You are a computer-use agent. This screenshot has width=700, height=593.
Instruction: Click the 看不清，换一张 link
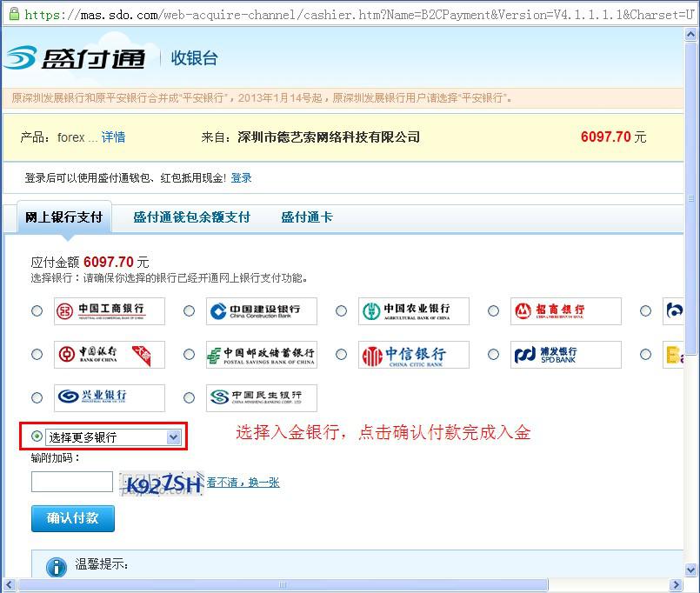(x=243, y=483)
